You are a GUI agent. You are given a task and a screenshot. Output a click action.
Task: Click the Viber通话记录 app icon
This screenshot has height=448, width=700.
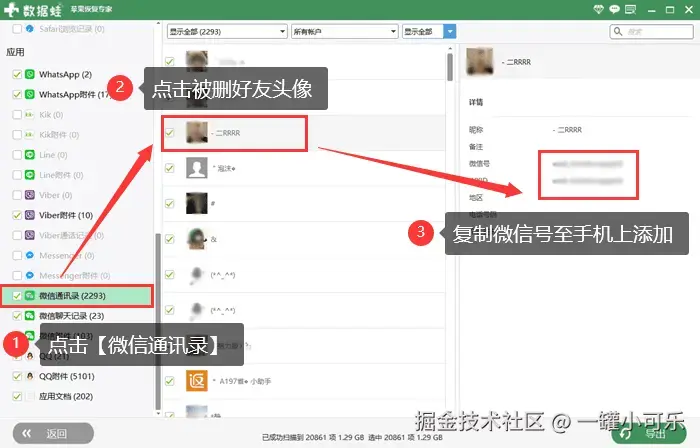click(x=29, y=235)
